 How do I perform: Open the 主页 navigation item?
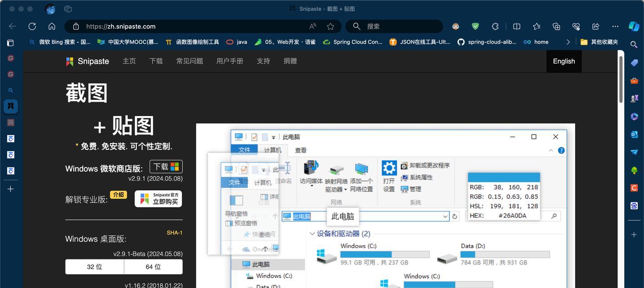pos(129,61)
